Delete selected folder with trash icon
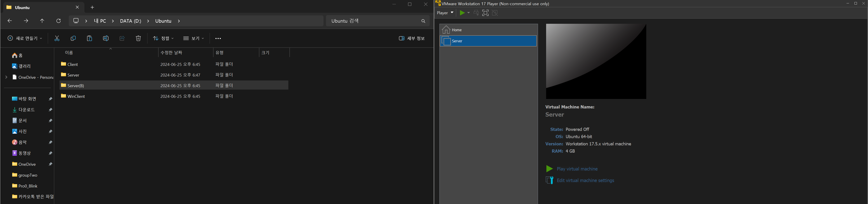Screen dimensions: 868x204 click(138, 38)
